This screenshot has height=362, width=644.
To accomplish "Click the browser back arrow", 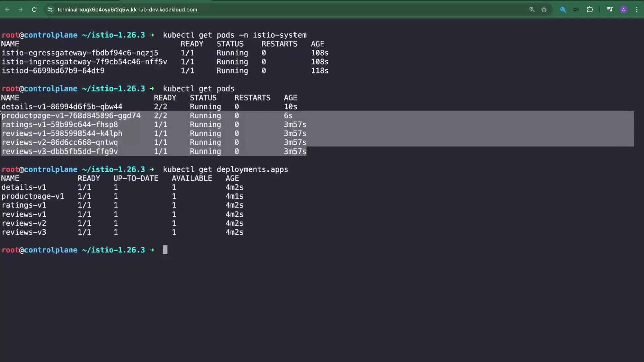I will 7,10.
